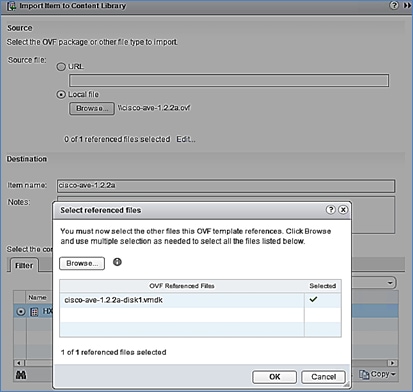Click Cancel in referenced files dialog

[323, 377]
